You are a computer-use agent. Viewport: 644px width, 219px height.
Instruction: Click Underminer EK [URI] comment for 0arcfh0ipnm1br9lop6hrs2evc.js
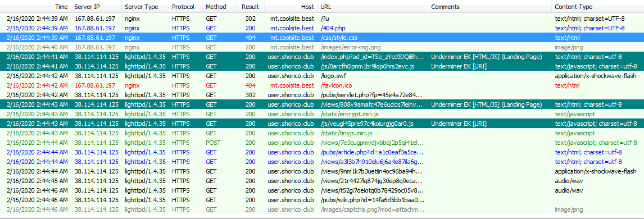[459, 66]
